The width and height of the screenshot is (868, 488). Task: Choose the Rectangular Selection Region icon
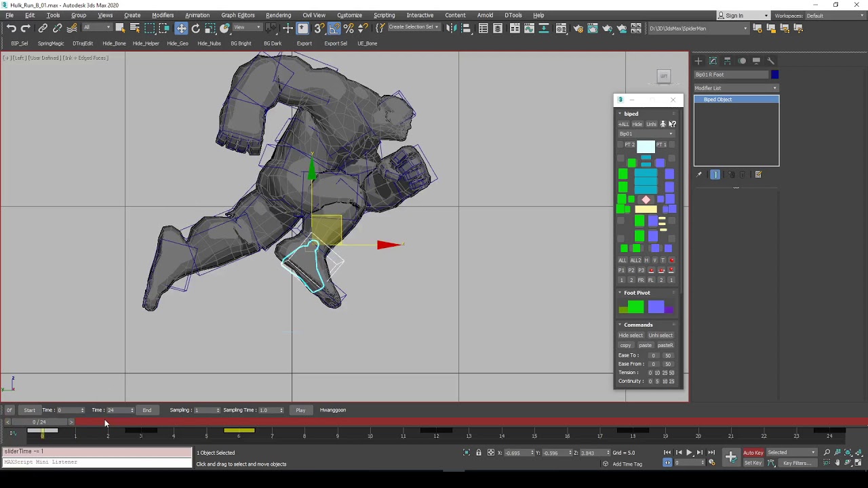click(149, 28)
